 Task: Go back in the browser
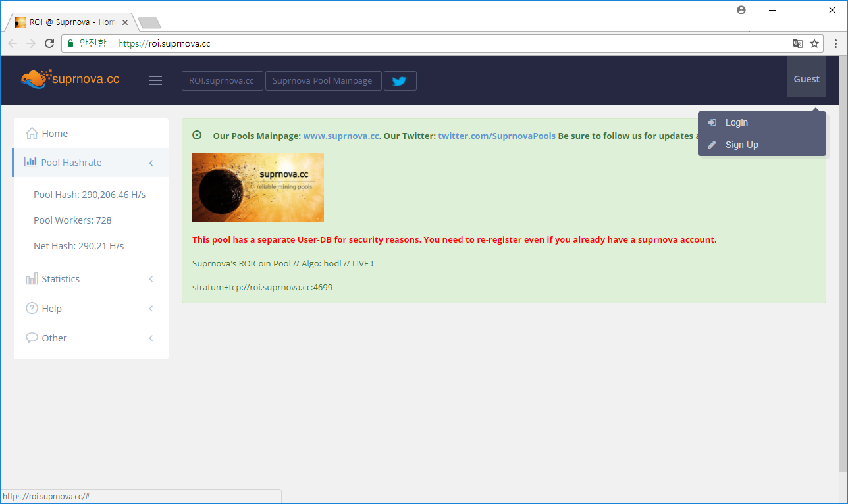[x=13, y=43]
